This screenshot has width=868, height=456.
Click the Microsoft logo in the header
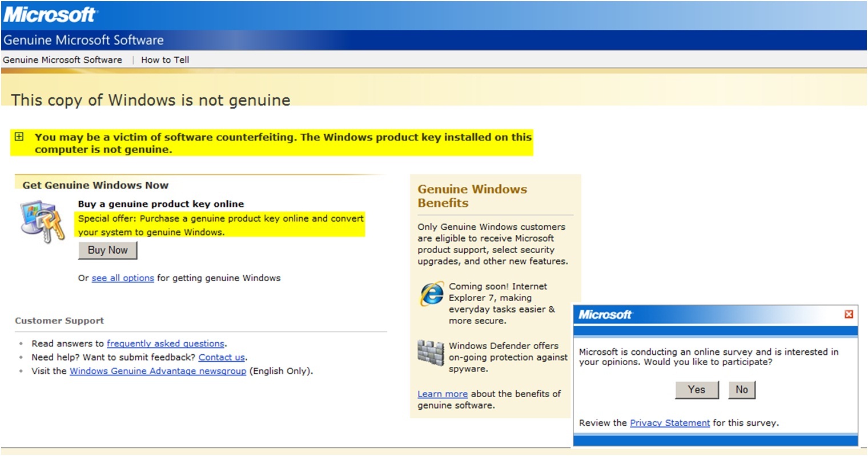coord(50,14)
